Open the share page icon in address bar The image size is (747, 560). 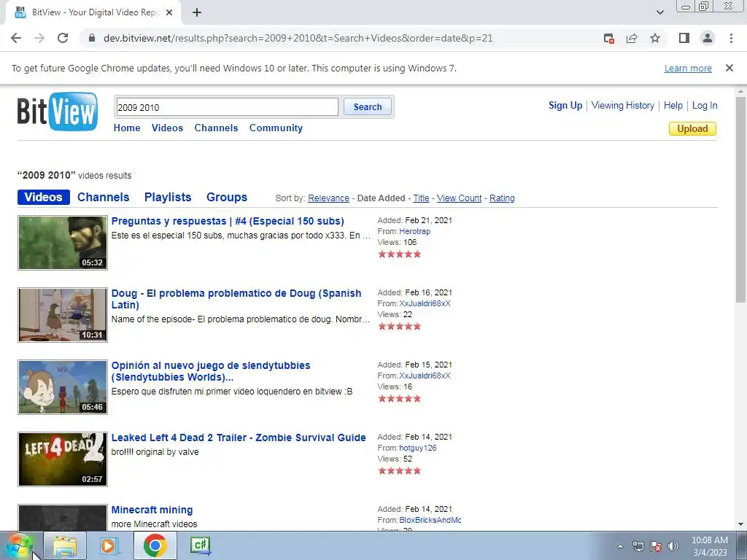pyautogui.click(x=632, y=38)
